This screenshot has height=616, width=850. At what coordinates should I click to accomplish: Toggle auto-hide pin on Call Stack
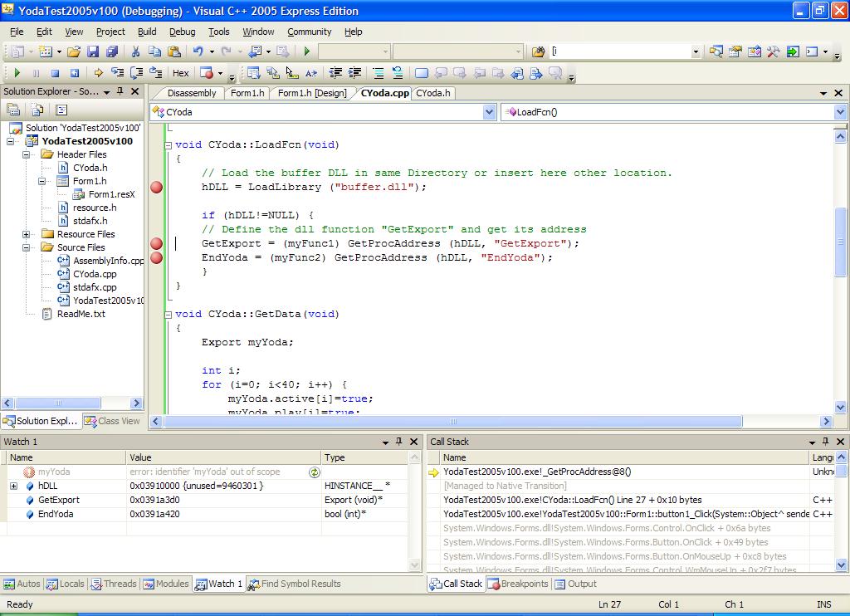pyautogui.click(x=826, y=442)
